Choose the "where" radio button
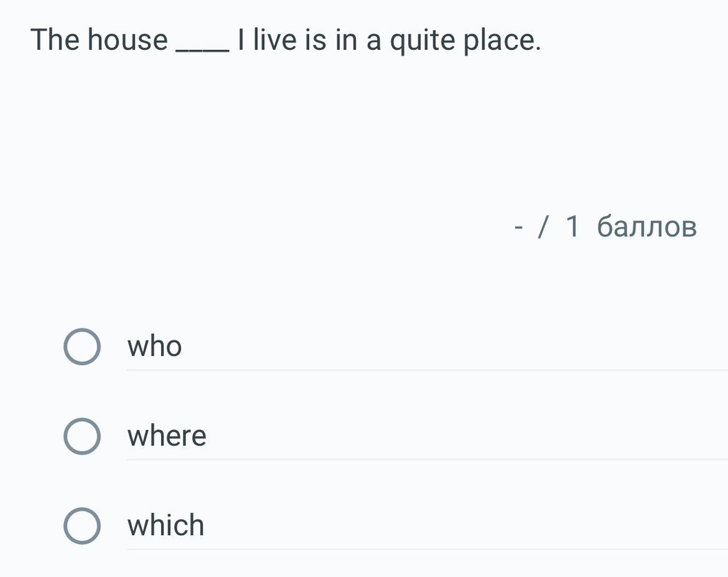Screen dimensions: 728x577 coord(82,436)
